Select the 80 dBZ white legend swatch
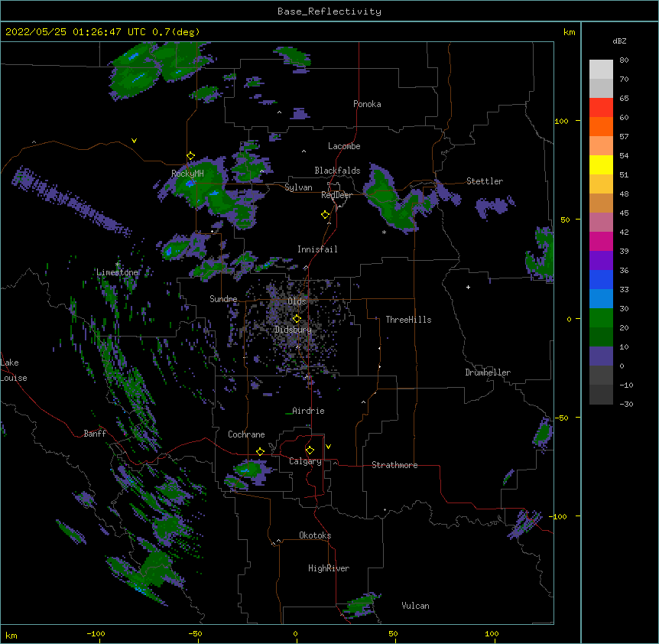The image size is (659, 644). point(601,70)
